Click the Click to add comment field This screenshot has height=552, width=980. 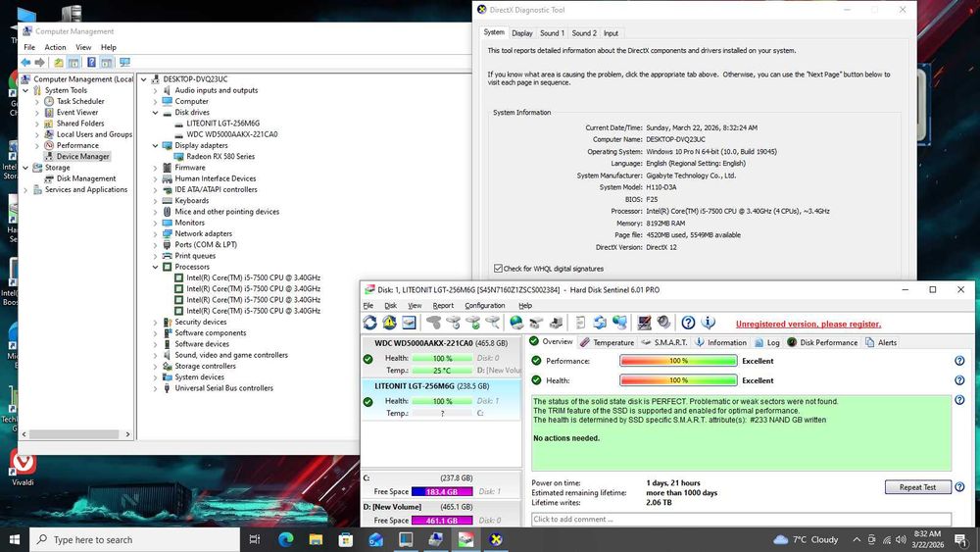click(x=741, y=519)
